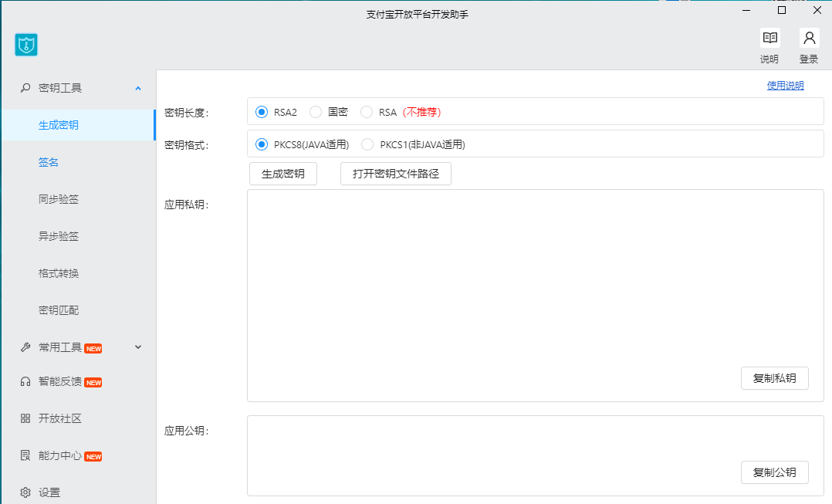Minimize the window
Viewport: 832px width, 504px height.
point(746,10)
